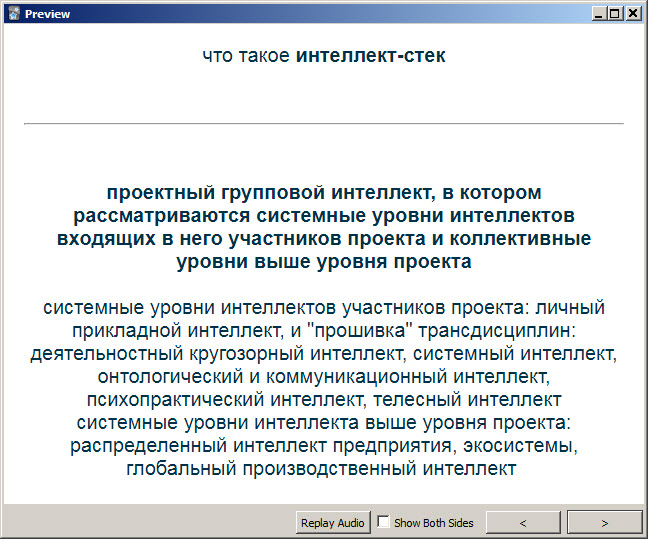This screenshot has height=539, width=648.
Task: Minimize the Preview window
Action: coord(598,14)
